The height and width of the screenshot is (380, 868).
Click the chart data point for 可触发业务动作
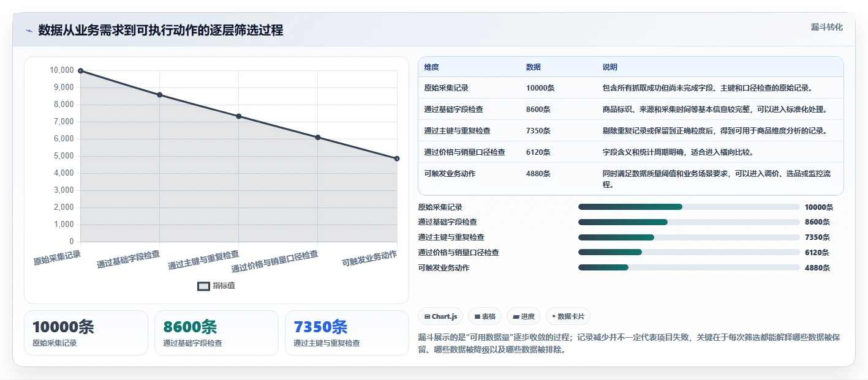pyautogui.click(x=396, y=158)
